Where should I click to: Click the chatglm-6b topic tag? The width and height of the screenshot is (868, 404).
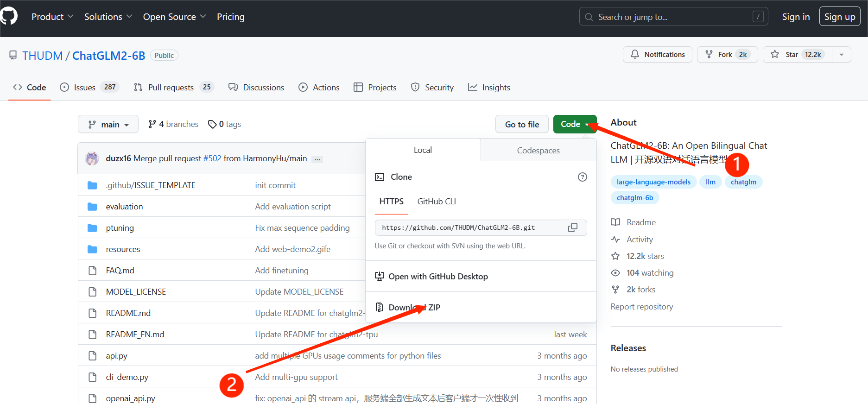tap(635, 198)
